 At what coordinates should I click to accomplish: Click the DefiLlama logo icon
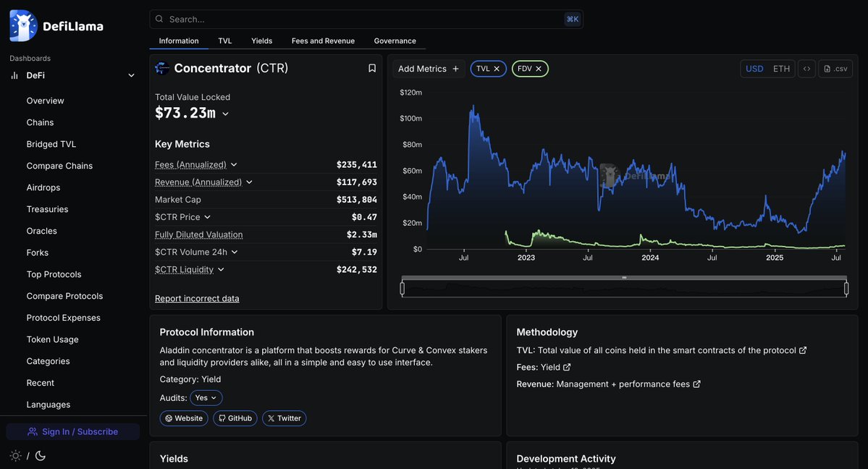click(x=22, y=25)
